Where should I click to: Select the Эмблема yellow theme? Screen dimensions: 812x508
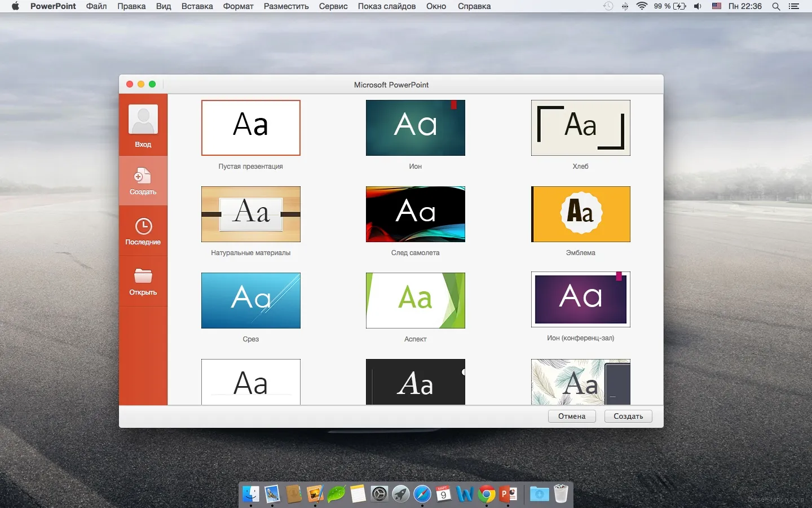click(x=580, y=214)
